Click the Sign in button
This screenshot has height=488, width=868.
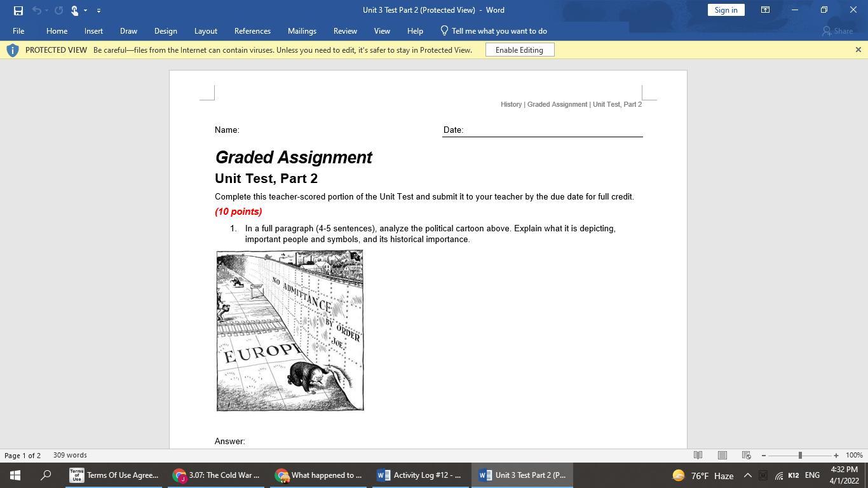coord(726,10)
